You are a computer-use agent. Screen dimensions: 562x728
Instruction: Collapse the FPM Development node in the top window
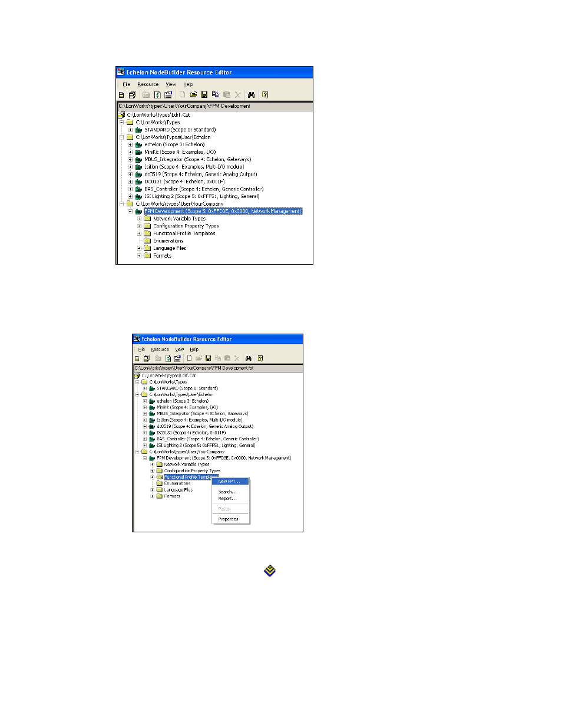click(131, 211)
